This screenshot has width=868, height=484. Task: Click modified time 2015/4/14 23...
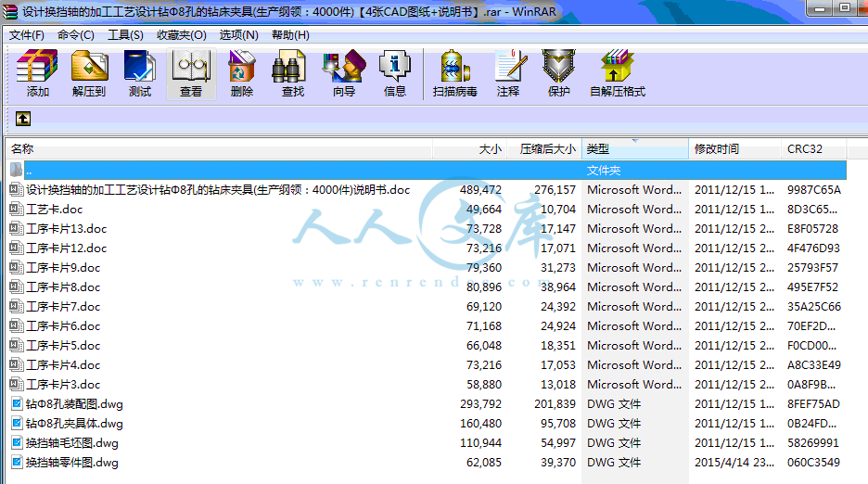point(734,463)
